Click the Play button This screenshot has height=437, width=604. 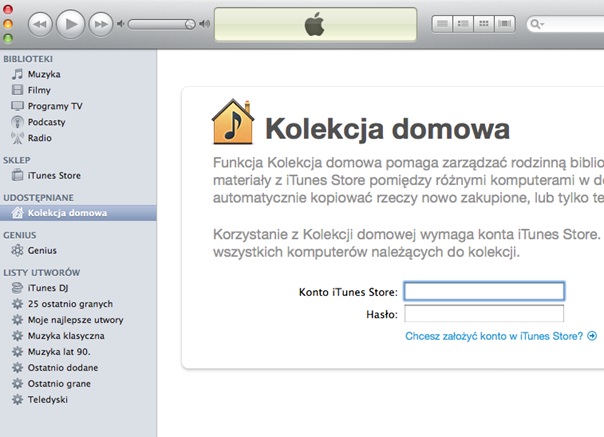(70, 23)
